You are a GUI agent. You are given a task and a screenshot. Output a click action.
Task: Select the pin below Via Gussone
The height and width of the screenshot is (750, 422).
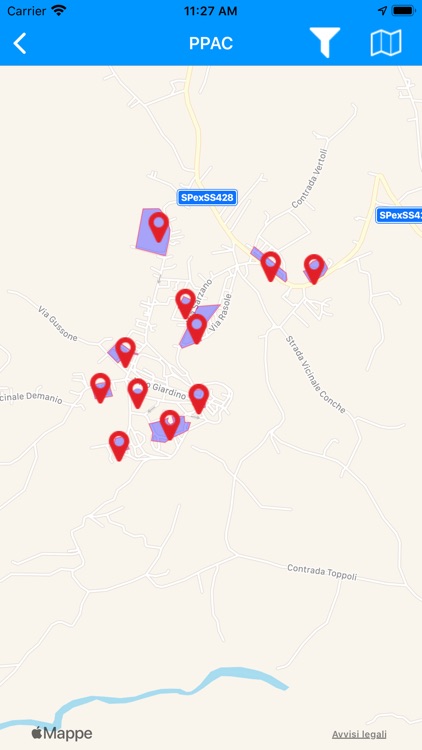[125, 352]
